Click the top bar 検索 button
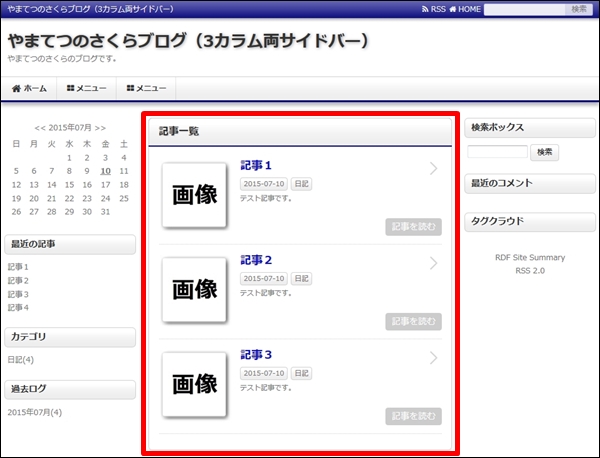The height and width of the screenshot is (458, 600). coord(579,9)
